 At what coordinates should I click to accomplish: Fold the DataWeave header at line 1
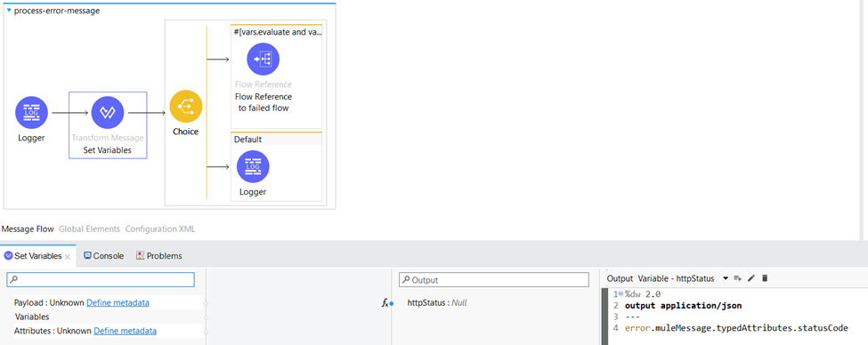[620, 294]
